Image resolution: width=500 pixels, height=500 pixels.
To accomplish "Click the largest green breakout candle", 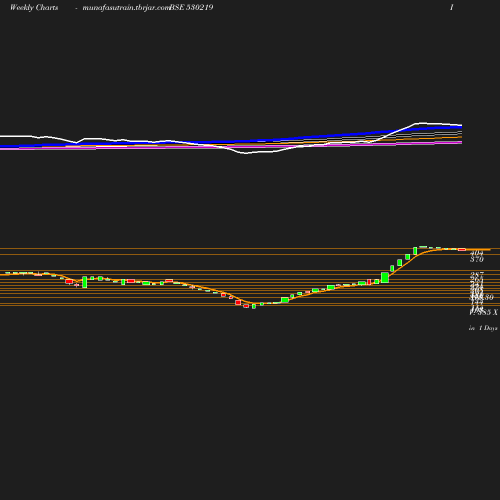I will pos(385,277).
